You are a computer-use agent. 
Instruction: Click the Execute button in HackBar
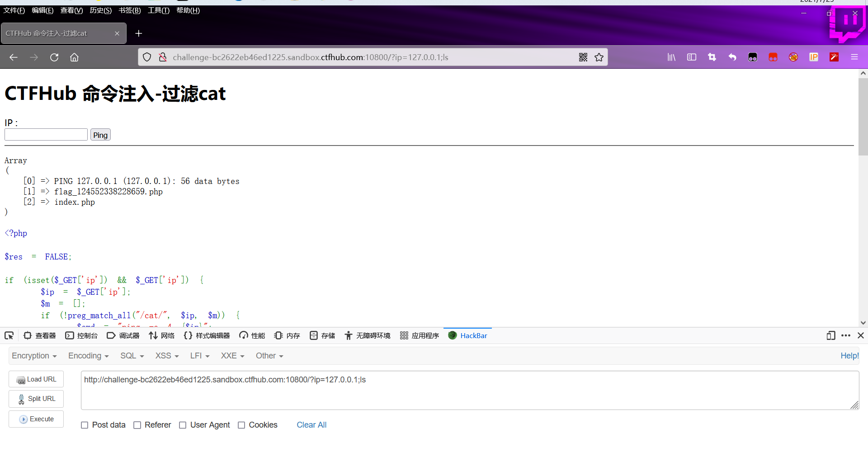[36, 419]
